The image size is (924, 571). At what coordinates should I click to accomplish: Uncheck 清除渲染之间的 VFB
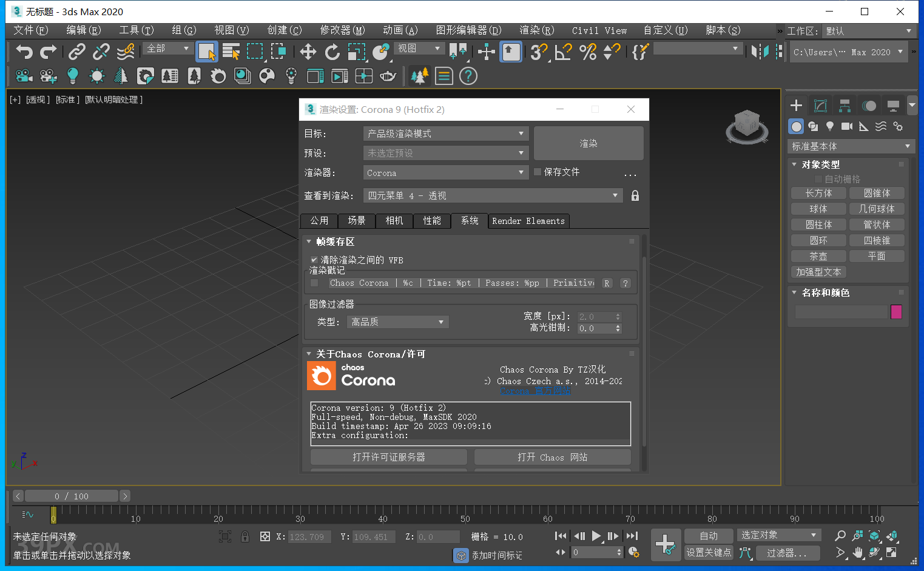click(x=315, y=260)
